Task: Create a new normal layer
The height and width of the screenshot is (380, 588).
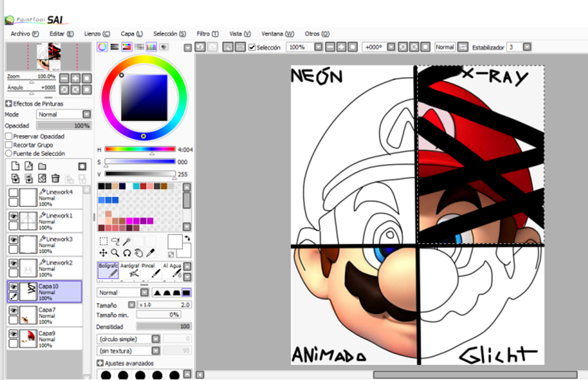Action: click(x=15, y=166)
